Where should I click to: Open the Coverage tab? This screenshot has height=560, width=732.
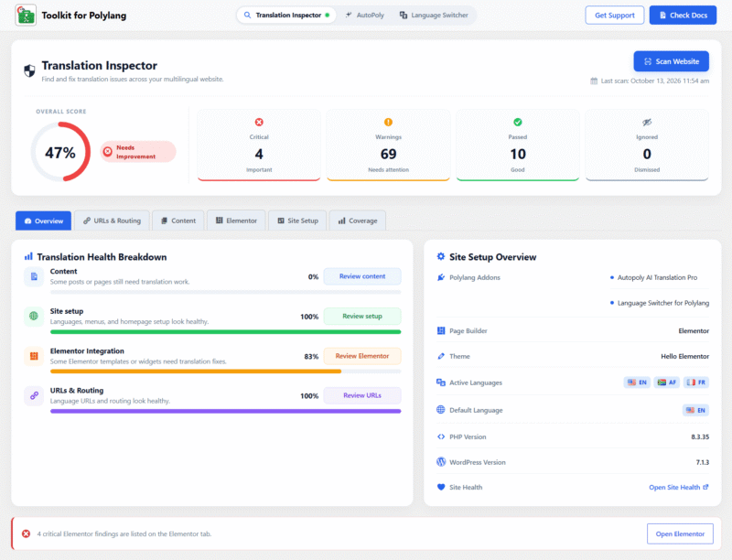(x=358, y=221)
